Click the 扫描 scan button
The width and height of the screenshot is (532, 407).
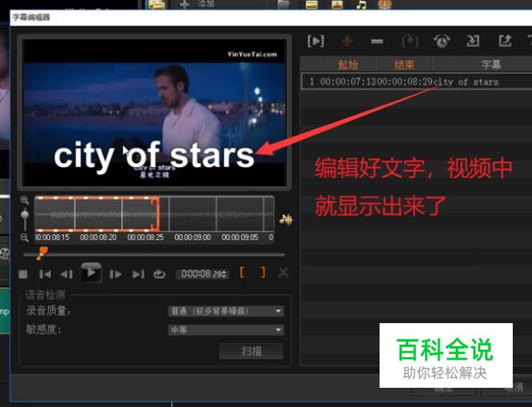[251, 351]
